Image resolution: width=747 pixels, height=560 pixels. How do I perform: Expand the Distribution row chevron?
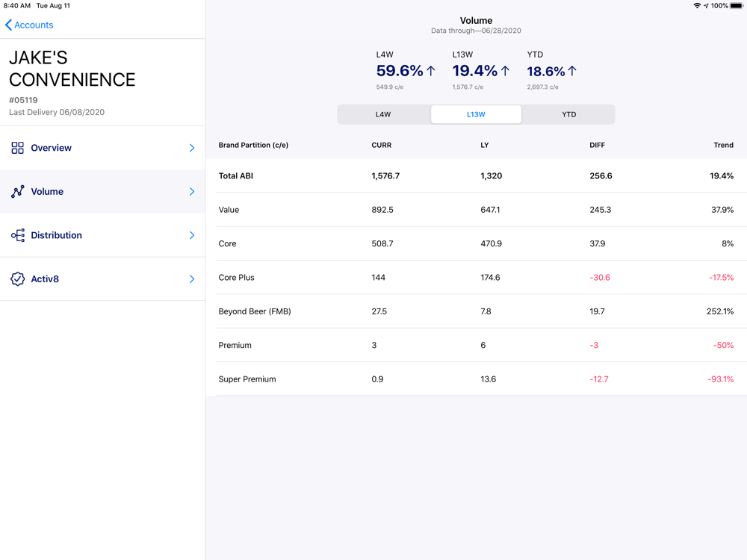click(x=192, y=235)
